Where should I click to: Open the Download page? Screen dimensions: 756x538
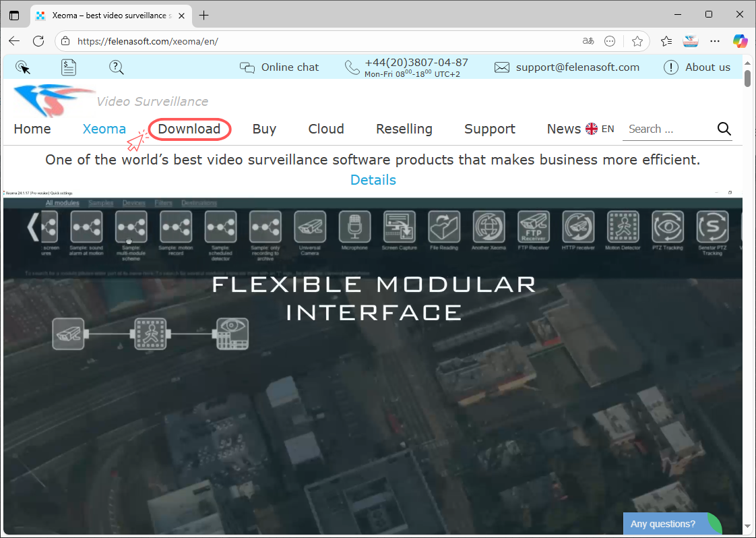coord(189,129)
